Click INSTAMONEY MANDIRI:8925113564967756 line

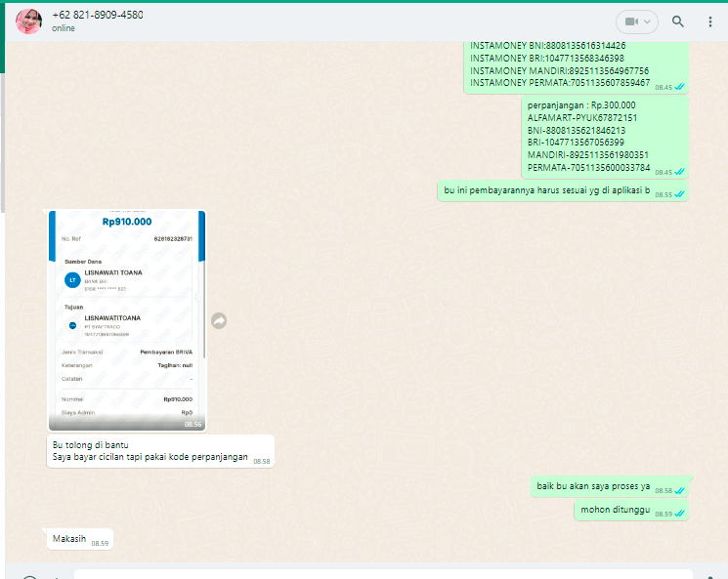click(560, 70)
